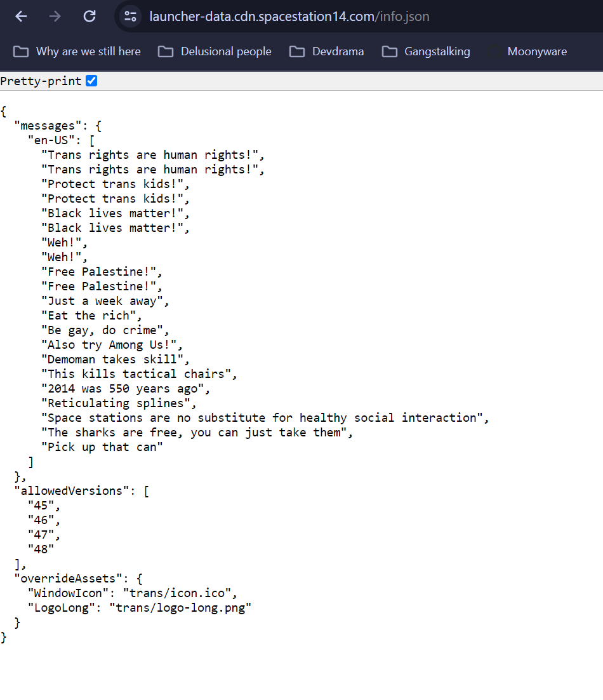
Task: Click the "Space stations are no substitute" line
Action: tap(262, 418)
